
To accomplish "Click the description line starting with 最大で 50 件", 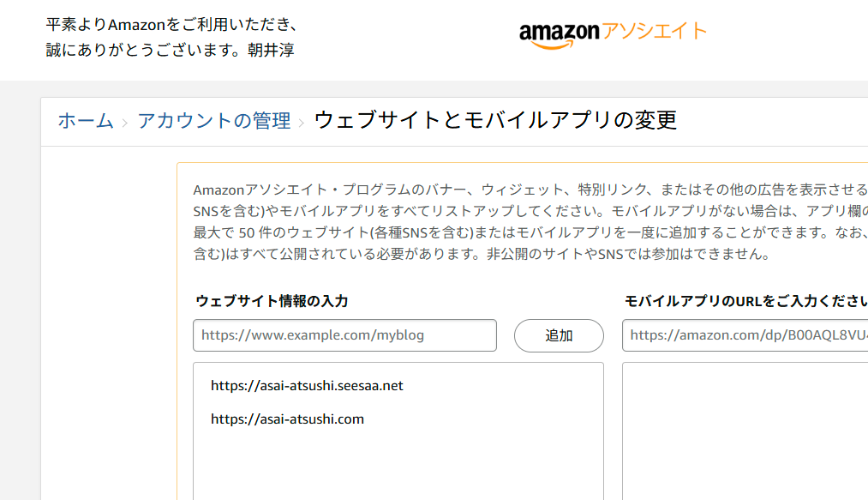I will [530, 232].
